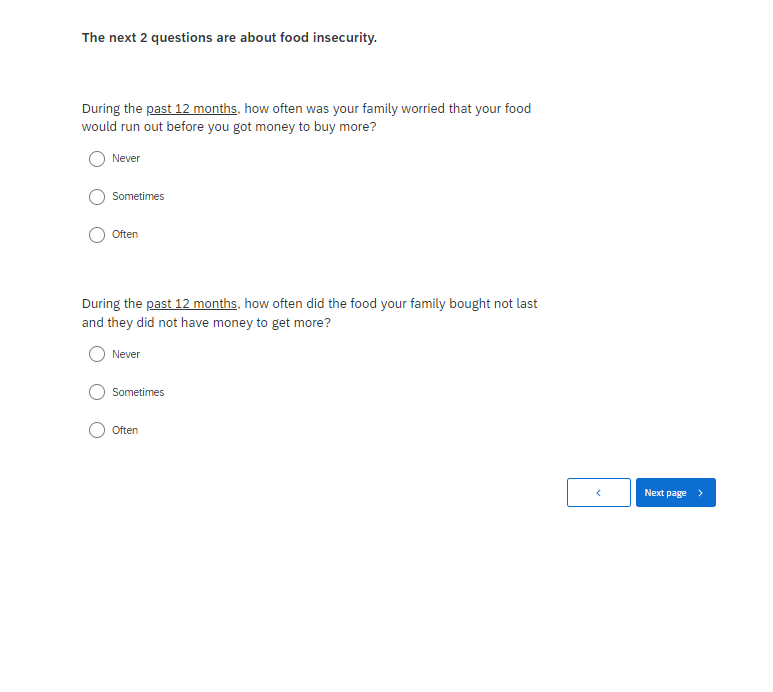Click the 'Often' label text under second question
The width and height of the screenshot is (773, 692).
click(125, 431)
